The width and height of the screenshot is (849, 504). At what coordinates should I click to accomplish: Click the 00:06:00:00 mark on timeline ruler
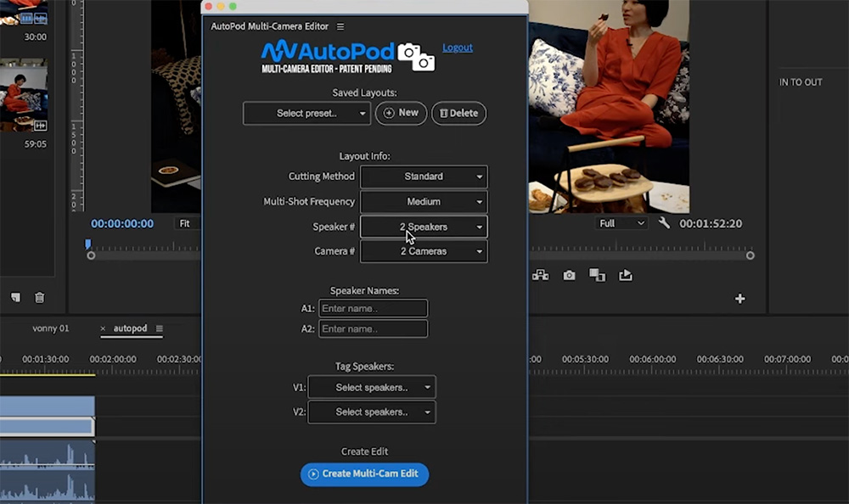pos(652,359)
